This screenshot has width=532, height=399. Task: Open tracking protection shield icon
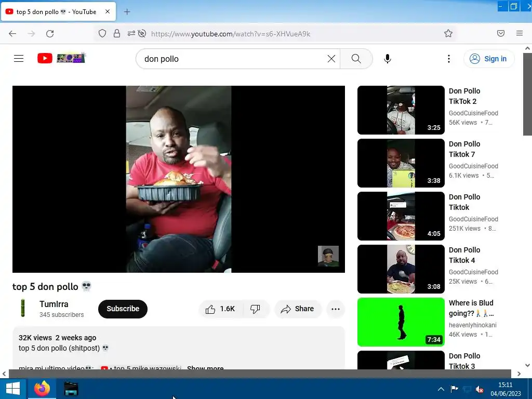click(x=102, y=33)
